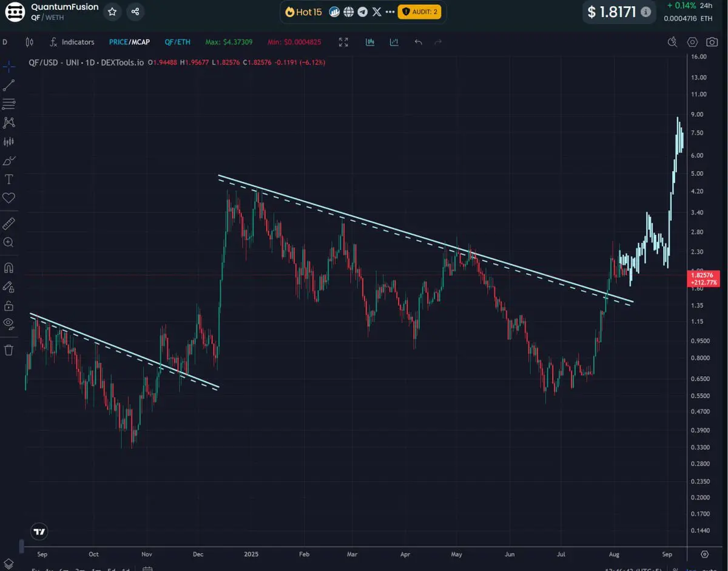Select the lower-left descending trendline from September to December
728x571 pixels.
click(124, 350)
